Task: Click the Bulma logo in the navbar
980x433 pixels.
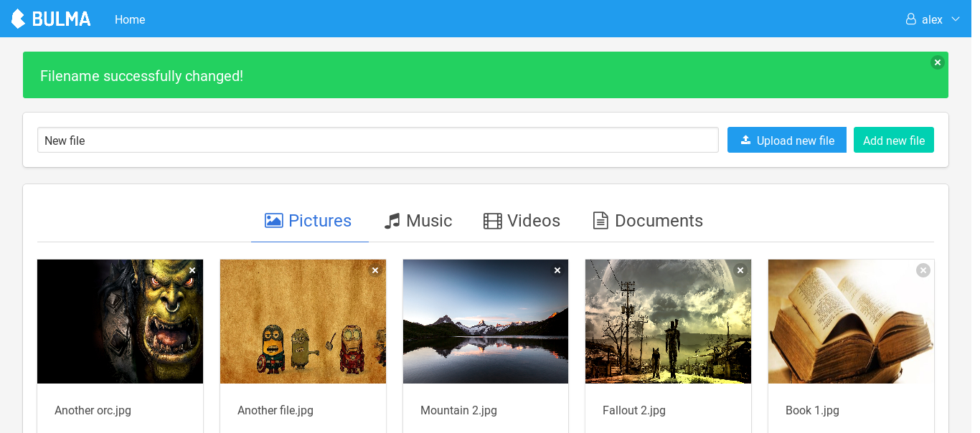Action: tap(51, 19)
